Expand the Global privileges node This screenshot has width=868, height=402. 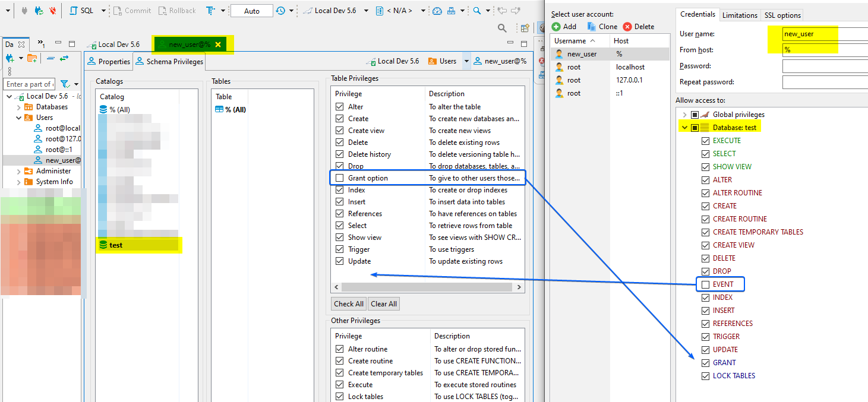click(684, 115)
